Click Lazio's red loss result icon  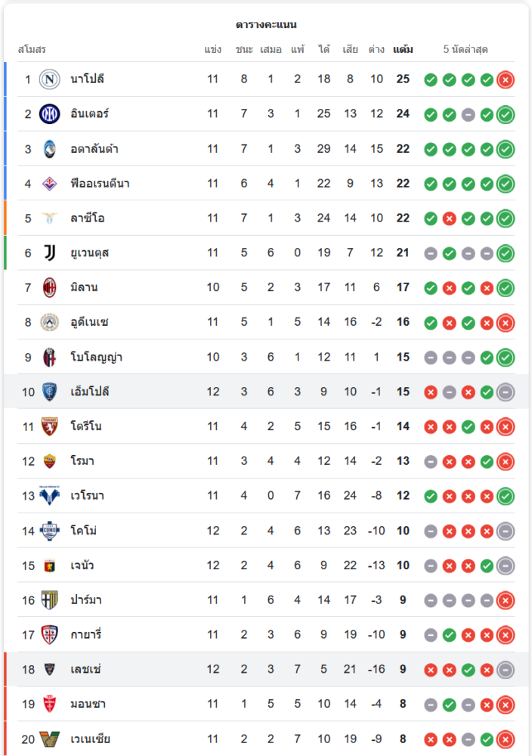click(x=449, y=218)
